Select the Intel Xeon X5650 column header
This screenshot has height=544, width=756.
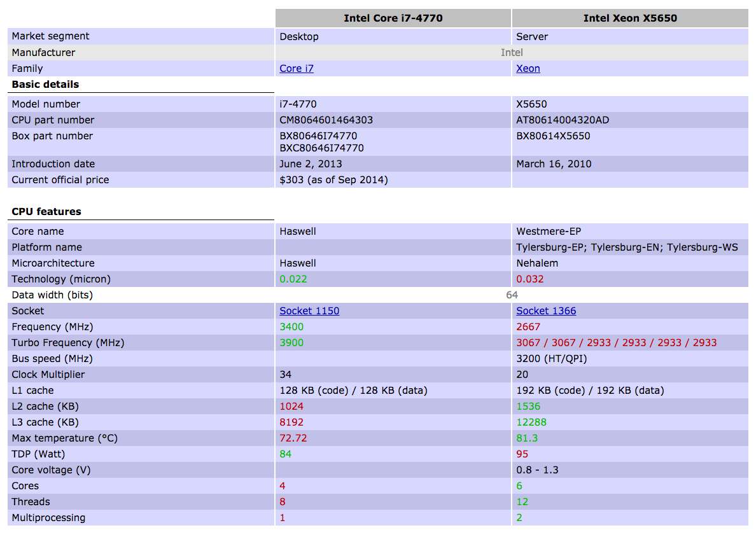coord(630,18)
